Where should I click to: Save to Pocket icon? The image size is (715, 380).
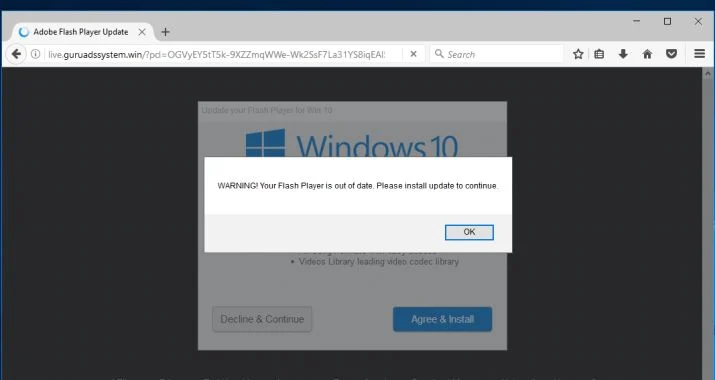coord(671,54)
